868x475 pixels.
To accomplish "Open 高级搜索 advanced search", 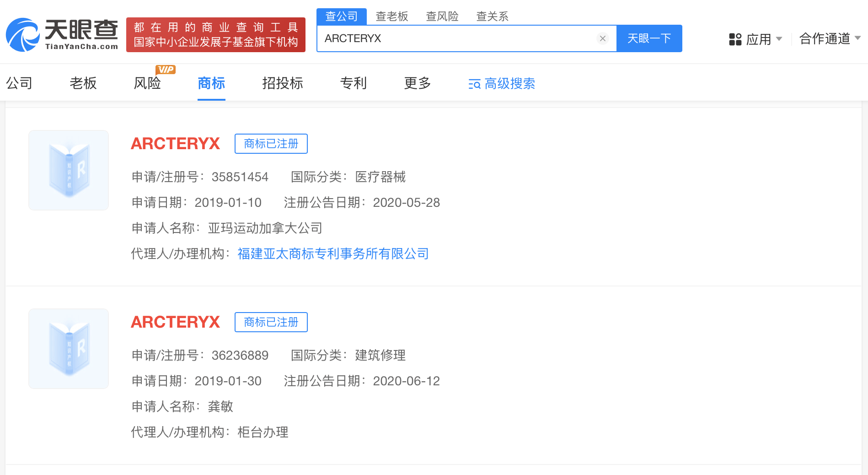I will click(502, 84).
